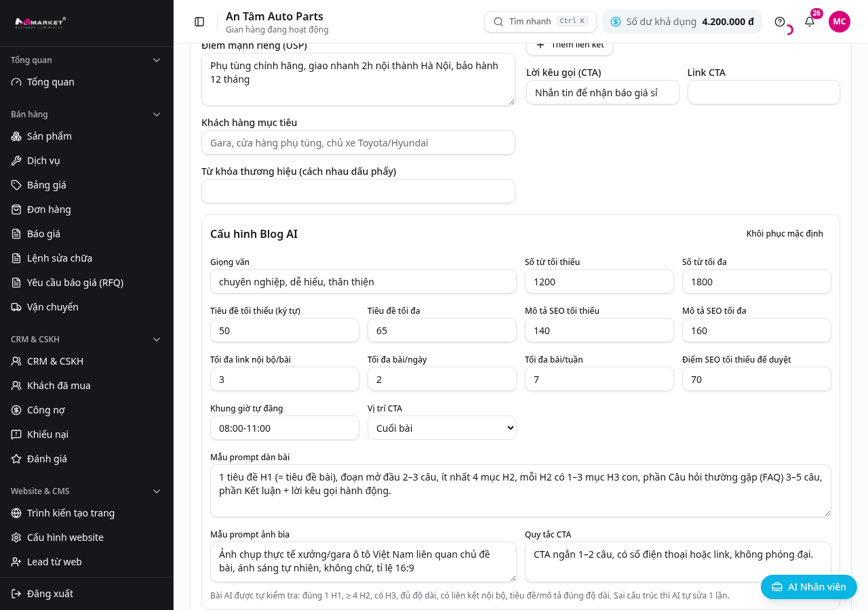
Task: Collapse the CRM & CSKH section chevron
Action: coord(157,340)
